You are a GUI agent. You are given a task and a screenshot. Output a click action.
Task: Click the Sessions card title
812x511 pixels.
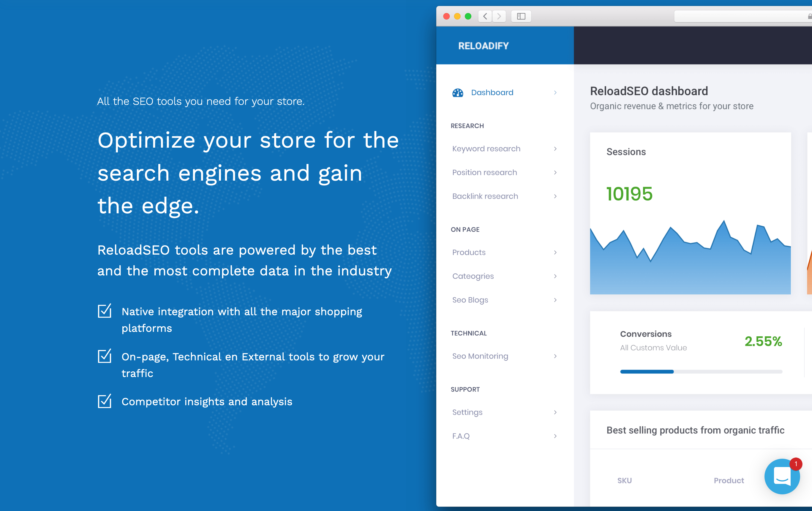coord(626,152)
